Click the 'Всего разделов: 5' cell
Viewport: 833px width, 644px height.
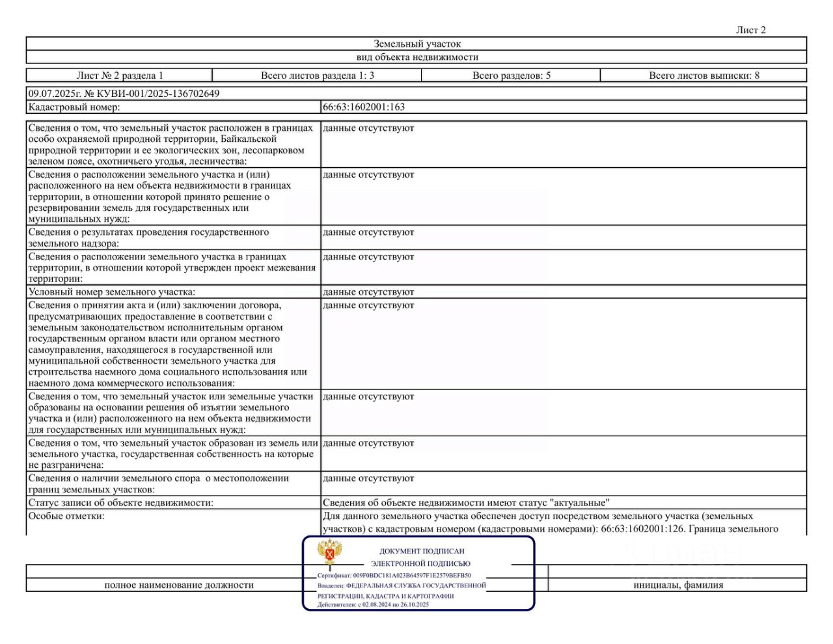pos(511,75)
